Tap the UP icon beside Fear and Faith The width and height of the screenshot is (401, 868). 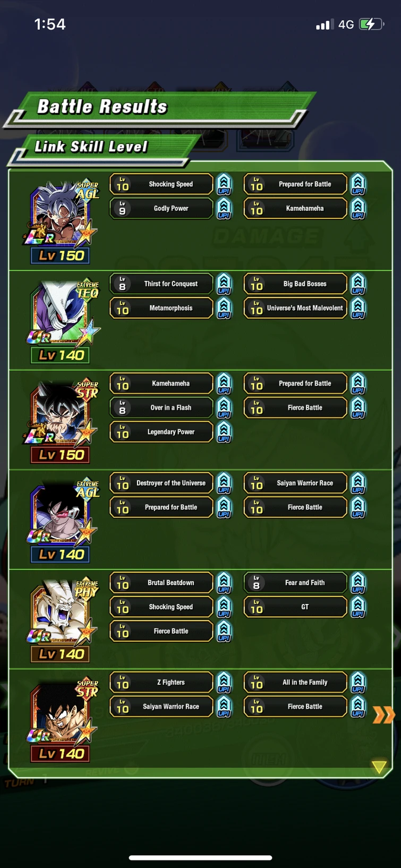point(358,583)
